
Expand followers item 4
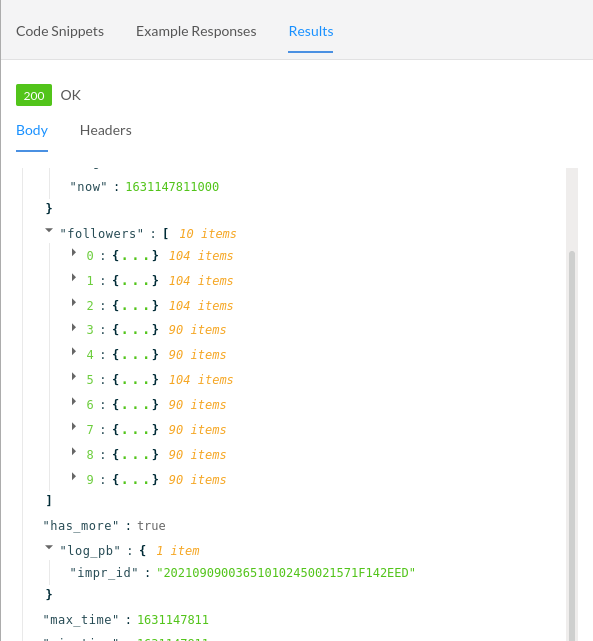point(74,352)
